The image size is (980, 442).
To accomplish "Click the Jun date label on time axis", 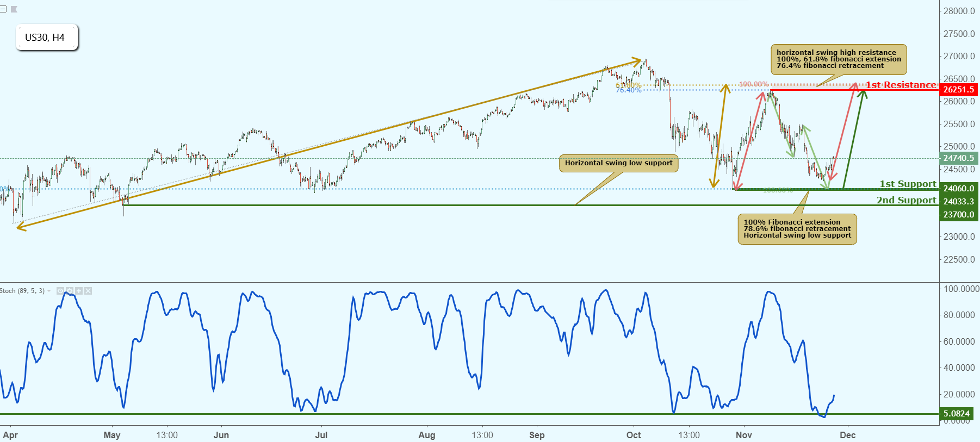I will click(x=221, y=435).
